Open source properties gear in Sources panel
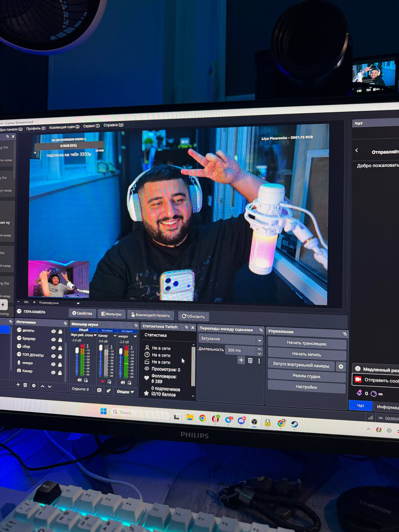 (x=34, y=385)
